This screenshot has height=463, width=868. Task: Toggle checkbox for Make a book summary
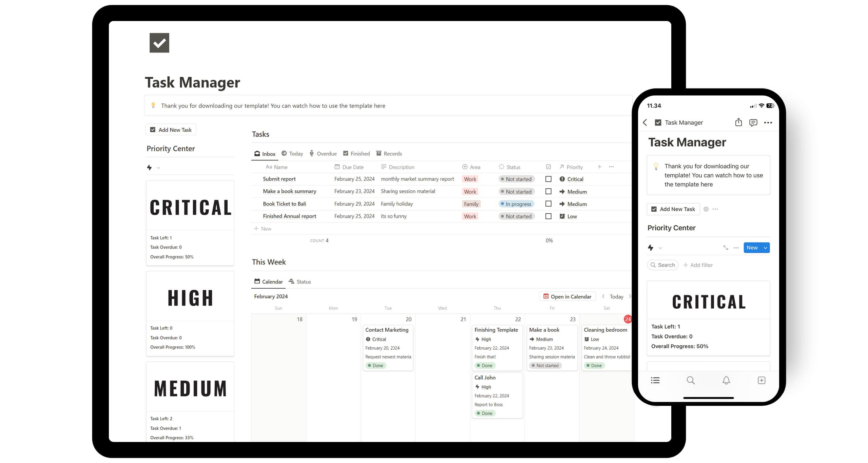(x=548, y=192)
